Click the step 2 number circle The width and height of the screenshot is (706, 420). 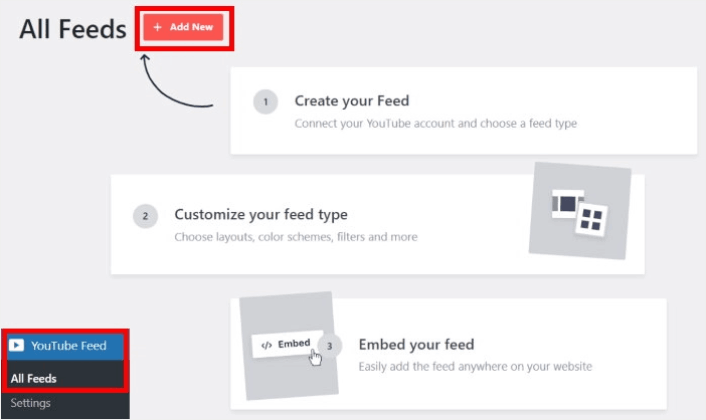click(145, 216)
